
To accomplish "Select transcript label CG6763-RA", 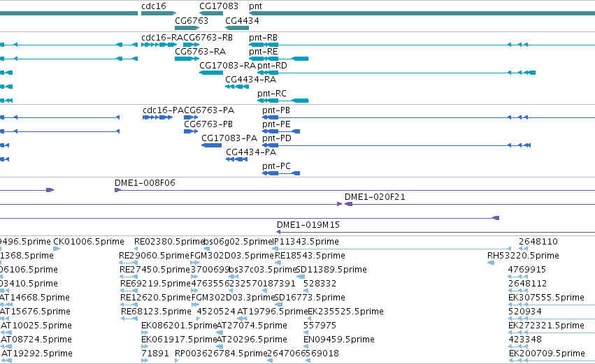I will click(200, 52).
